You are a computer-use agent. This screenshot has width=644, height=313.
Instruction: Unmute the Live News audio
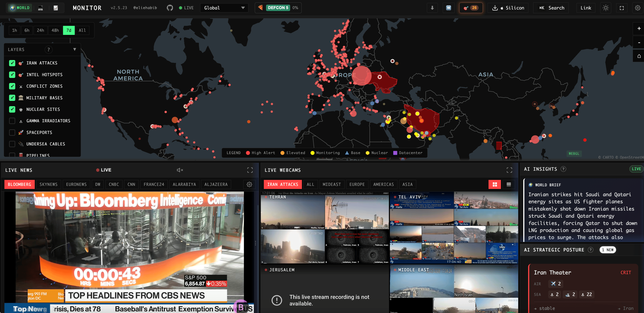tap(180, 170)
